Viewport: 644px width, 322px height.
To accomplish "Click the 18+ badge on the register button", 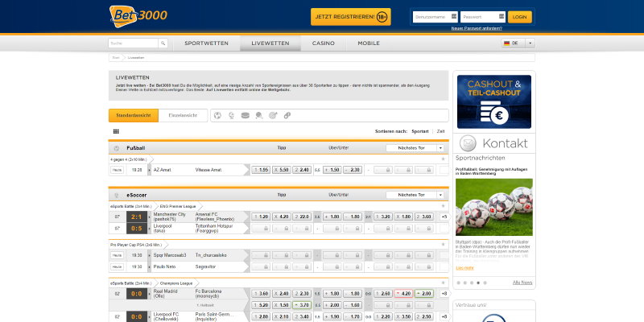I will click(382, 17).
